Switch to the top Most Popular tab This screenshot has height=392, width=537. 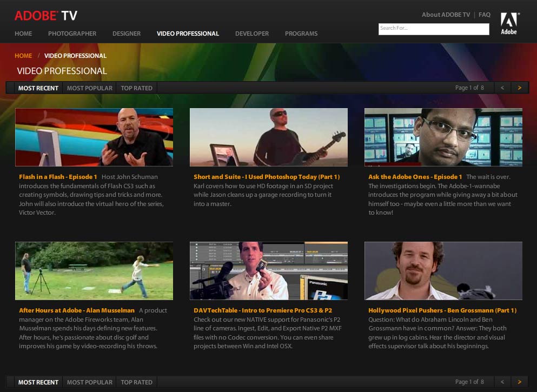[x=90, y=88]
